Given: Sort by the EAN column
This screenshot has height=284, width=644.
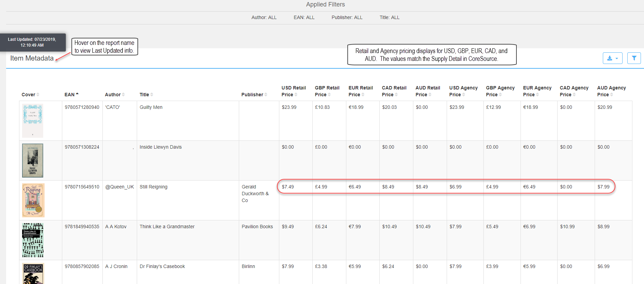Looking at the screenshot, I should point(71,95).
